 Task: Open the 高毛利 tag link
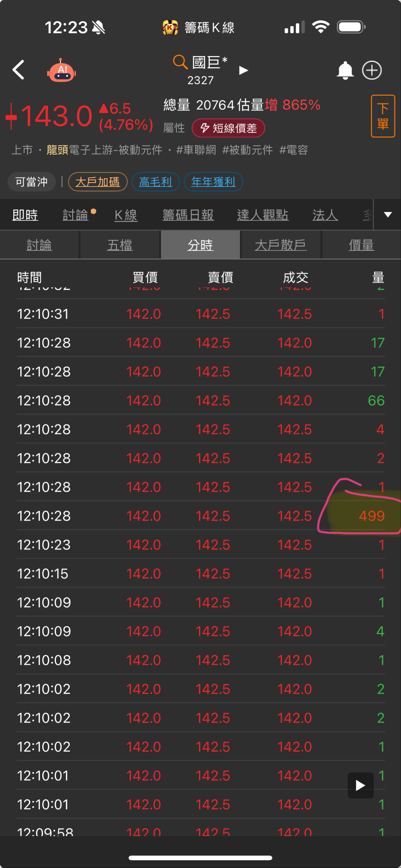point(155,182)
